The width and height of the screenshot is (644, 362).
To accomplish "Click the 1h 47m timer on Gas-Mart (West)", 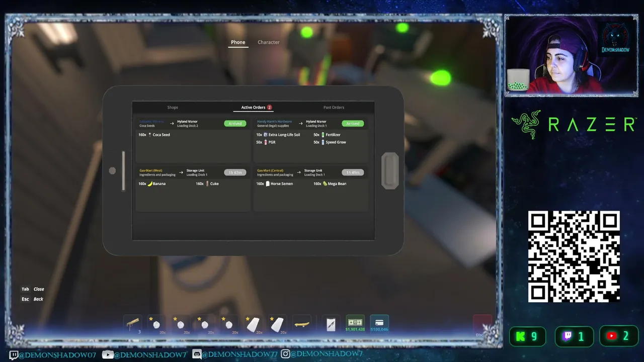I will (x=235, y=172).
